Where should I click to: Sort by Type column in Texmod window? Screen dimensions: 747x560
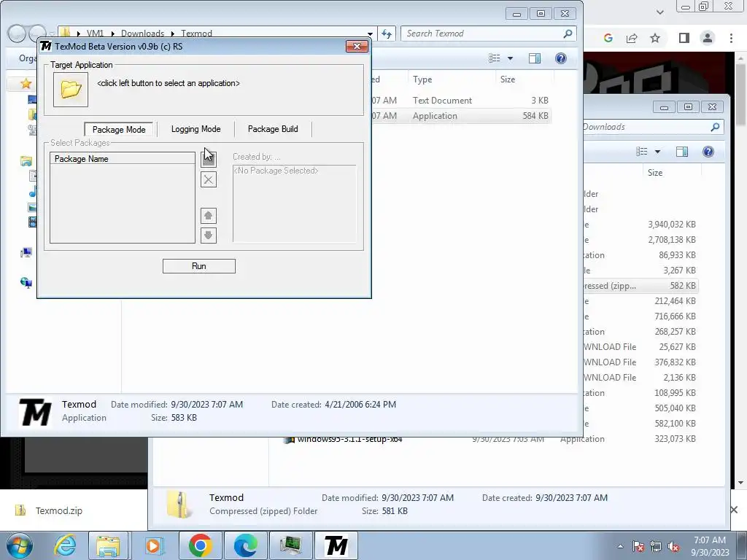coord(451,79)
